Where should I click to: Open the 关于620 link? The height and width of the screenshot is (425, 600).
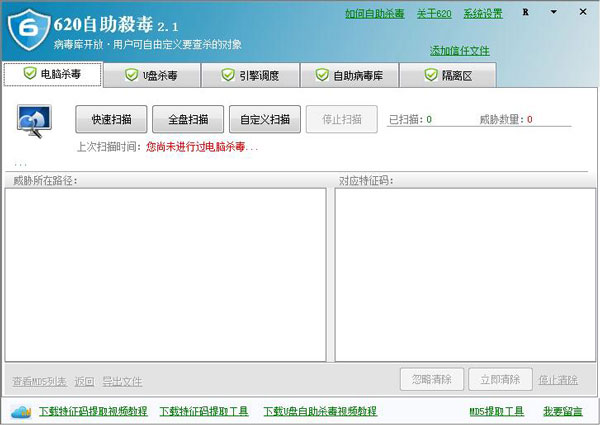coord(434,14)
